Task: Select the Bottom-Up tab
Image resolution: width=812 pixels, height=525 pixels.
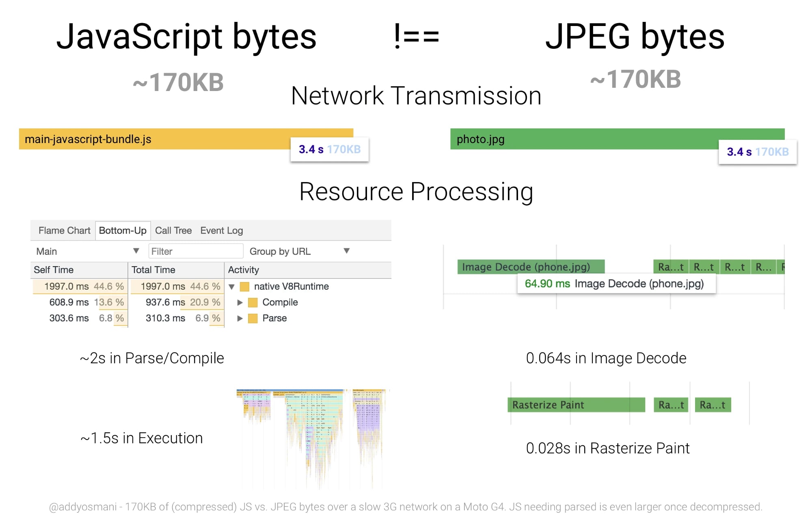Action: (x=123, y=230)
